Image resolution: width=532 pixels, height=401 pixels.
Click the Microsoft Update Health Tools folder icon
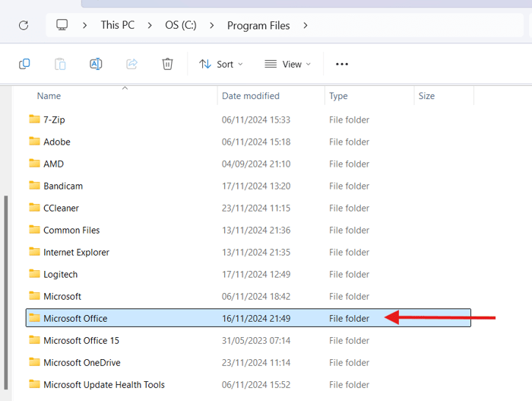[34, 384]
